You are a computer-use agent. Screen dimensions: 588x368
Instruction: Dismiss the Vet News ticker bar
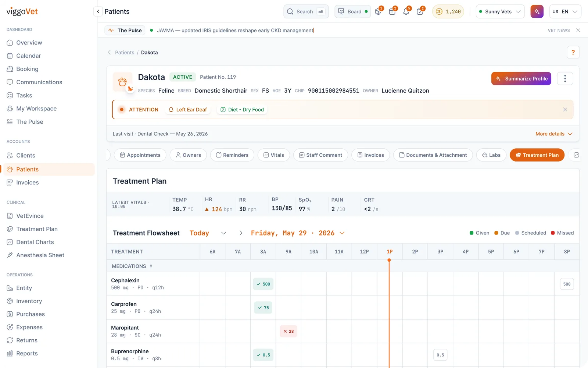point(578,30)
